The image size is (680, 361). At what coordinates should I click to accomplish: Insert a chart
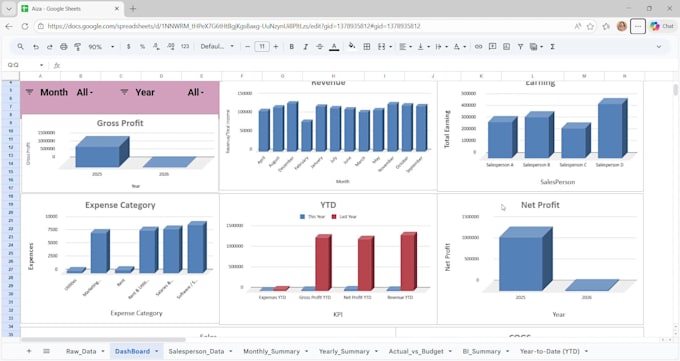(506, 46)
